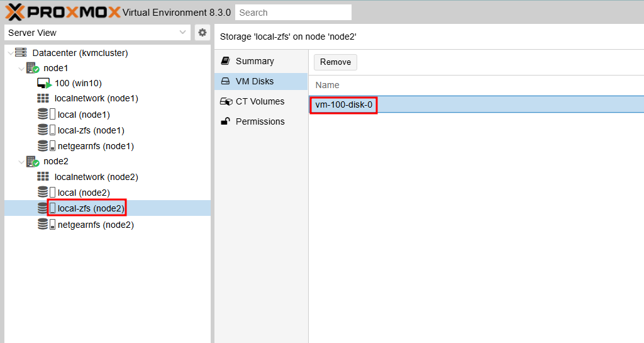Click the localnetwork (node1) grid icon
This screenshot has width=644, height=343.
tap(43, 98)
